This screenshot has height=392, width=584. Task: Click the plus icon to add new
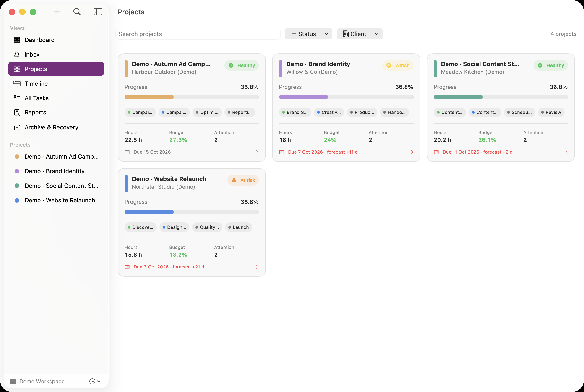click(57, 12)
